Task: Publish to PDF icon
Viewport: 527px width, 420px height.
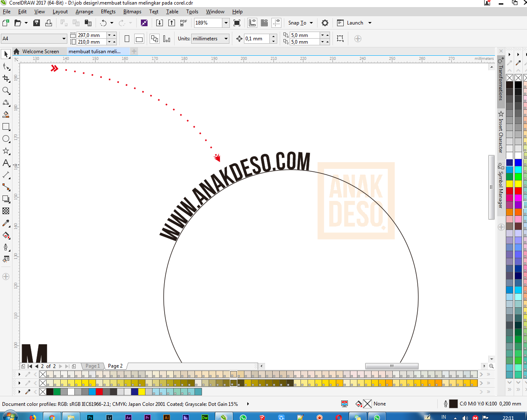Action: pos(184,23)
